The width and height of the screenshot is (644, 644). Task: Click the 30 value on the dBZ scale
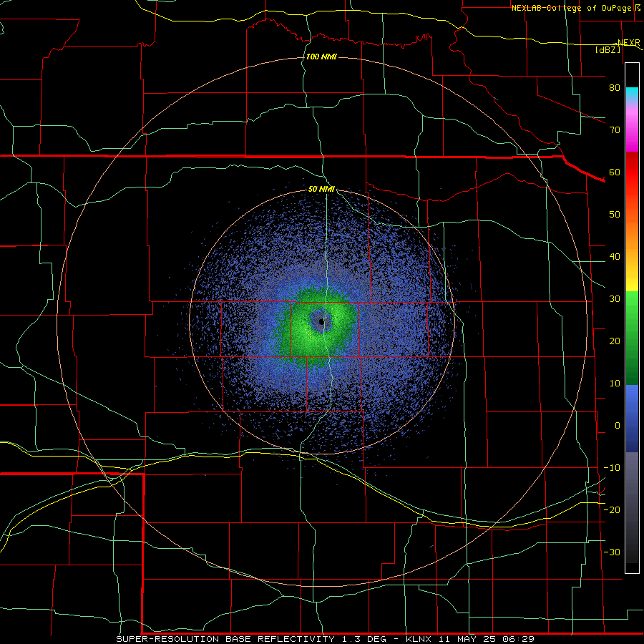pos(615,299)
